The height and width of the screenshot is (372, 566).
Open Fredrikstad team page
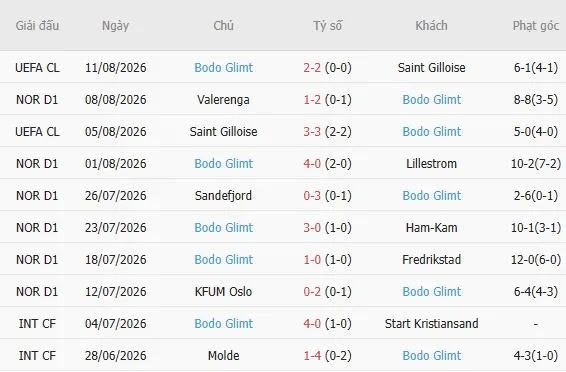point(431,259)
